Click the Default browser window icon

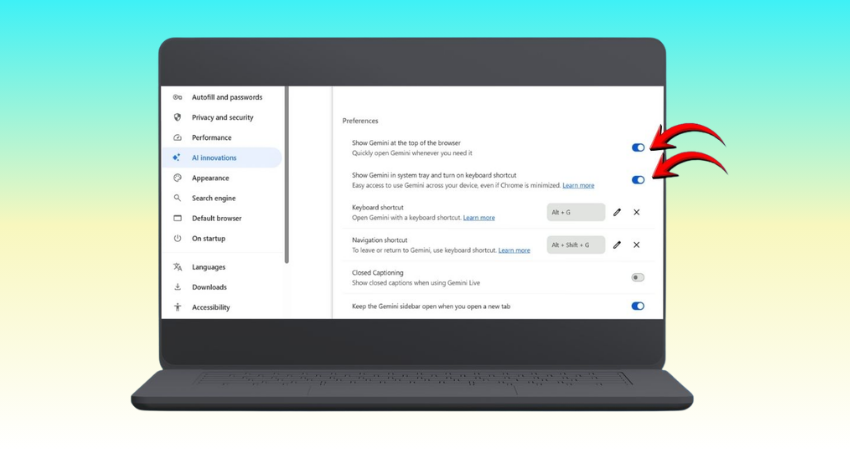(x=177, y=218)
